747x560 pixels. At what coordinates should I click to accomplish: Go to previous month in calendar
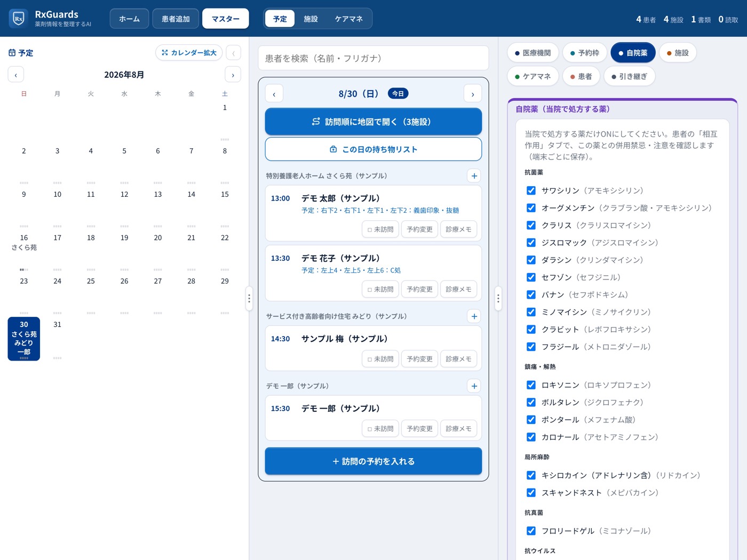click(x=16, y=75)
